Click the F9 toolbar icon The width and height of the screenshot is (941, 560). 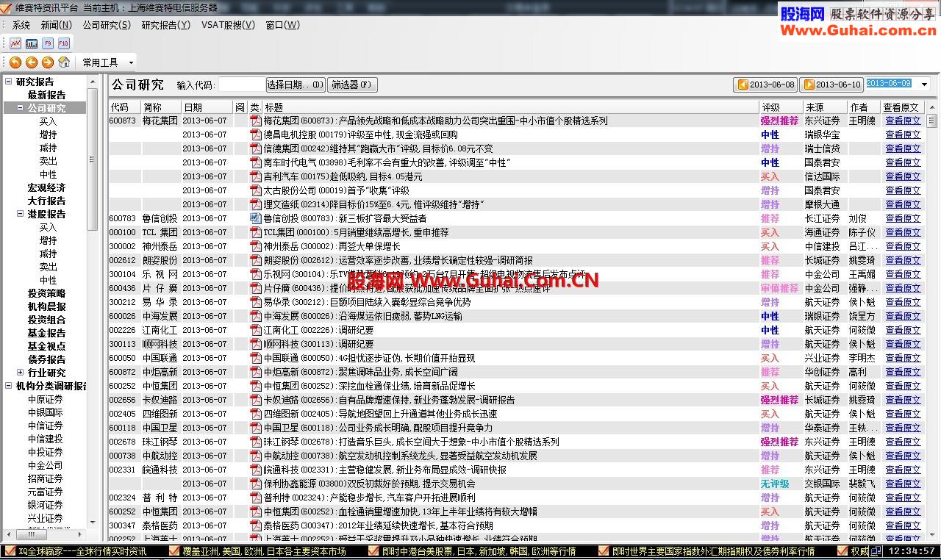pyautogui.click(x=48, y=43)
